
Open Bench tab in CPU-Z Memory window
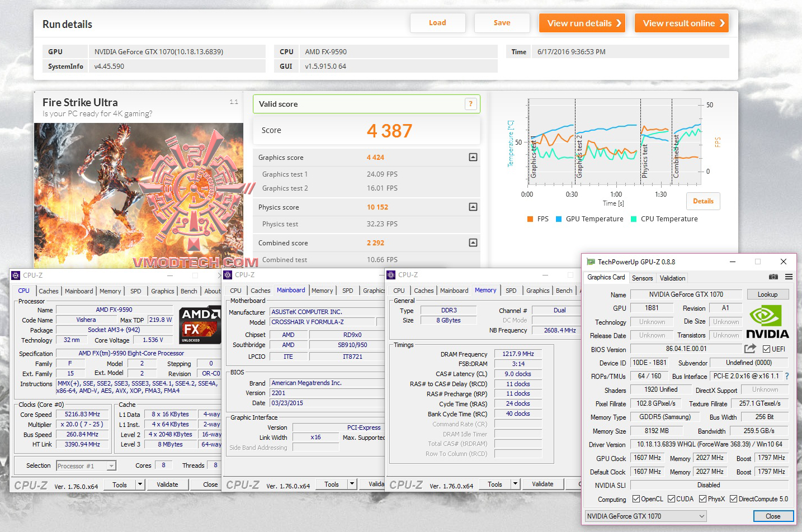pyautogui.click(x=564, y=291)
